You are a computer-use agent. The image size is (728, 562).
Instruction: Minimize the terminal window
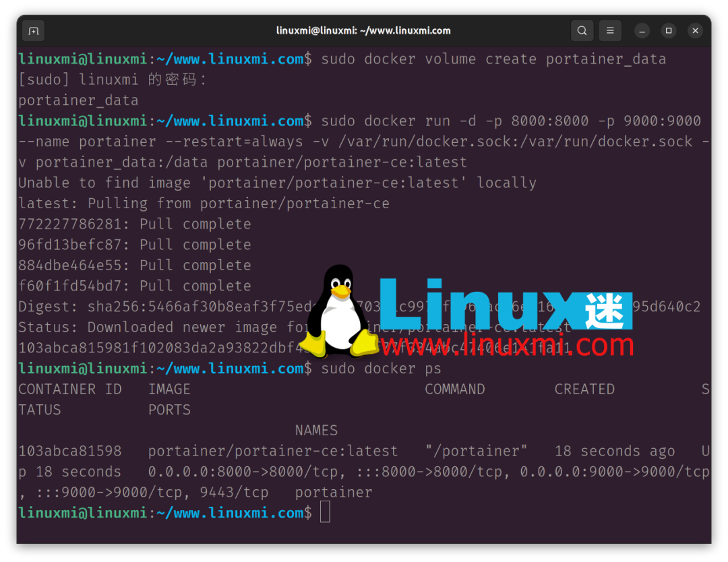pyautogui.click(x=642, y=30)
